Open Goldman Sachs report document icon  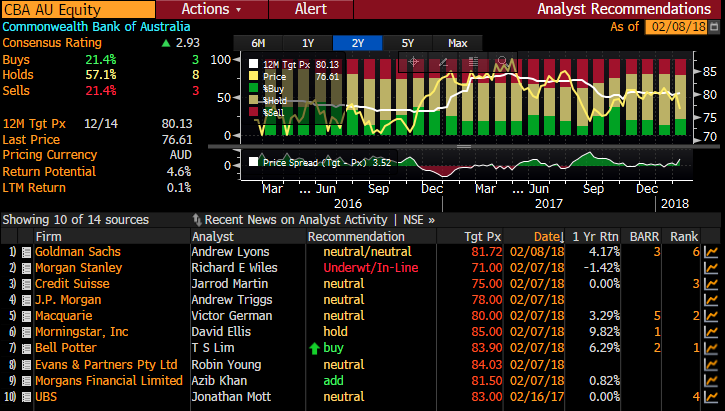(26, 252)
